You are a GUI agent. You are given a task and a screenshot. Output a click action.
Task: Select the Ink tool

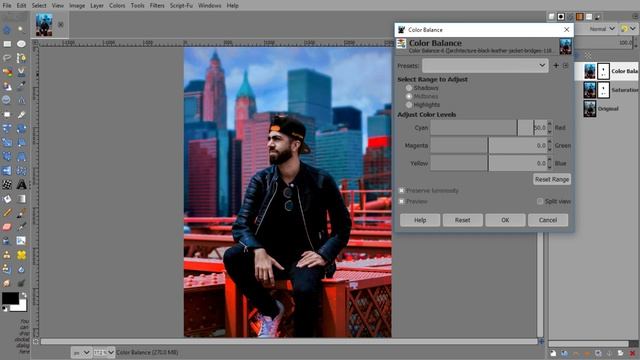click(7, 241)
